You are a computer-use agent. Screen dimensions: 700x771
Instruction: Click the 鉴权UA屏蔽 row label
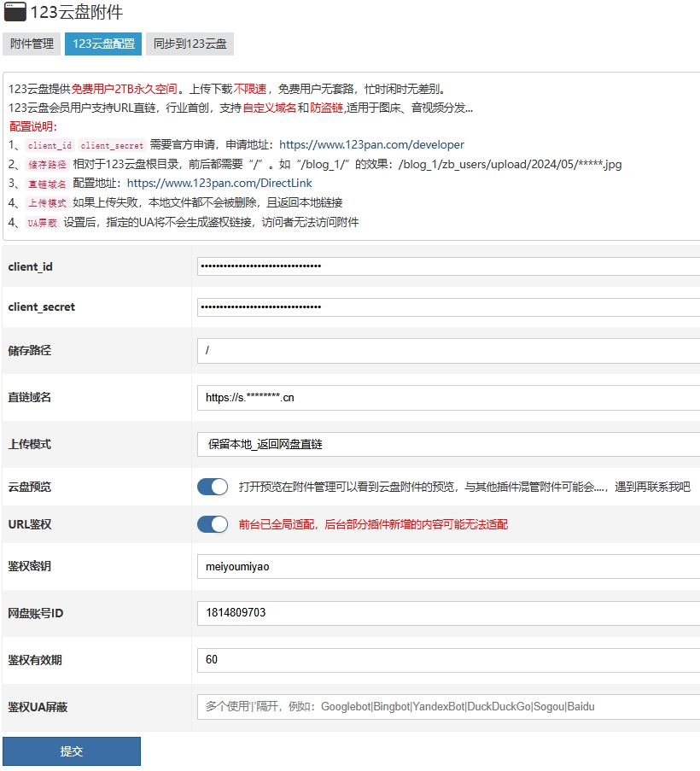[x=38, y=707]
